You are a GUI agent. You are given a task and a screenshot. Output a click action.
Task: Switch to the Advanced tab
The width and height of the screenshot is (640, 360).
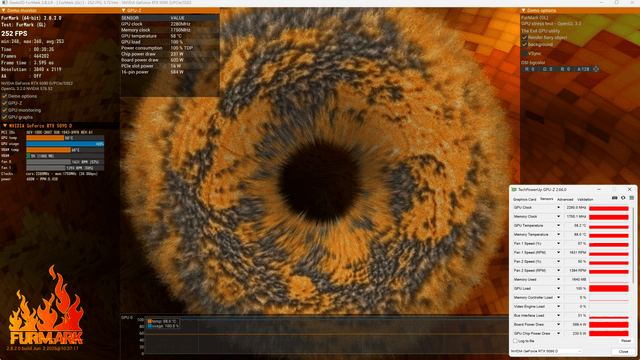click(x=565, y=200)
